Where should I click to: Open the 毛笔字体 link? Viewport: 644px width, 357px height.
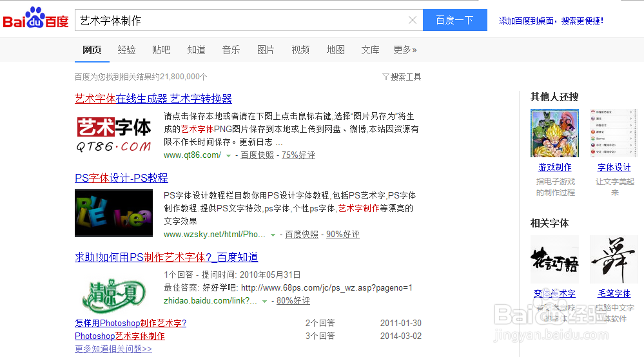click(x=614, y=294)
